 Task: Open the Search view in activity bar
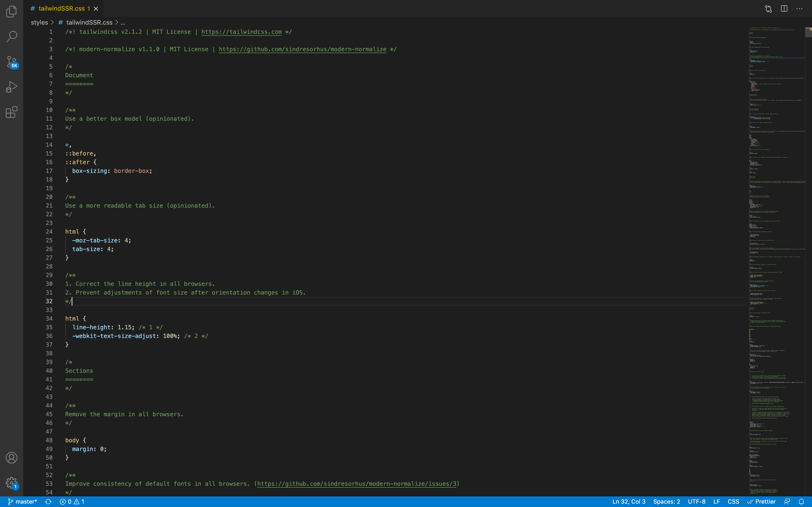11,36
